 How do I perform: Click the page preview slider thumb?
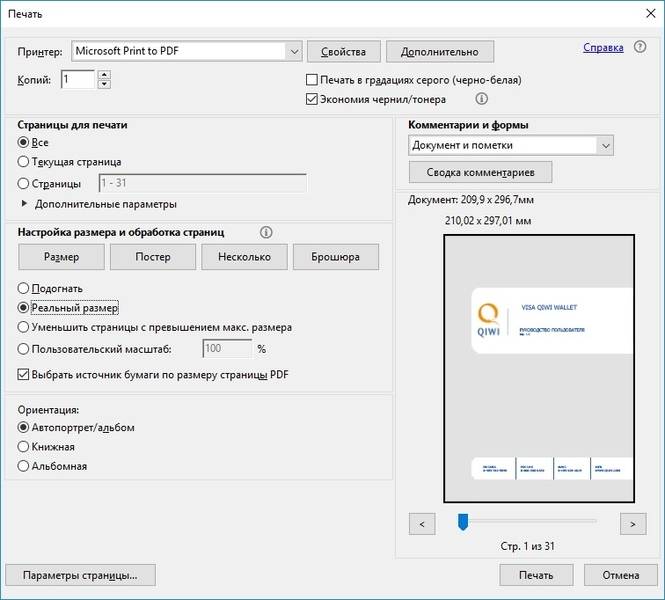pos(463,522)
